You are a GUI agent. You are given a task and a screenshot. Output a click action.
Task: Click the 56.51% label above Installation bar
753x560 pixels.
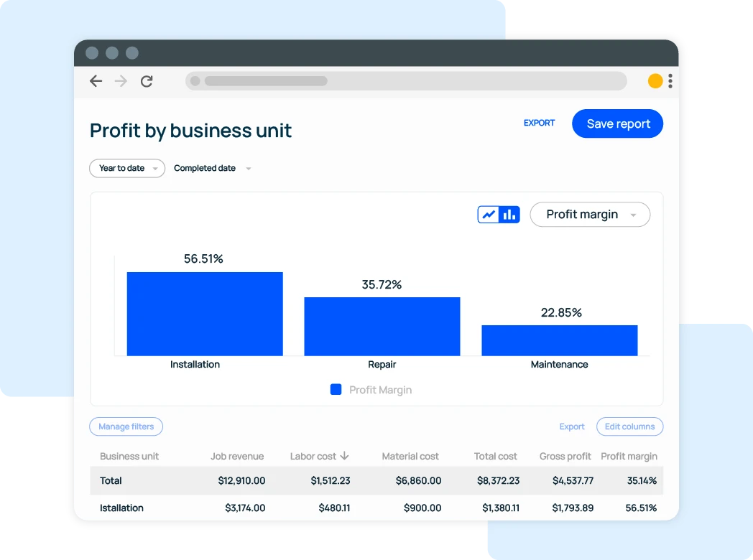203,258
